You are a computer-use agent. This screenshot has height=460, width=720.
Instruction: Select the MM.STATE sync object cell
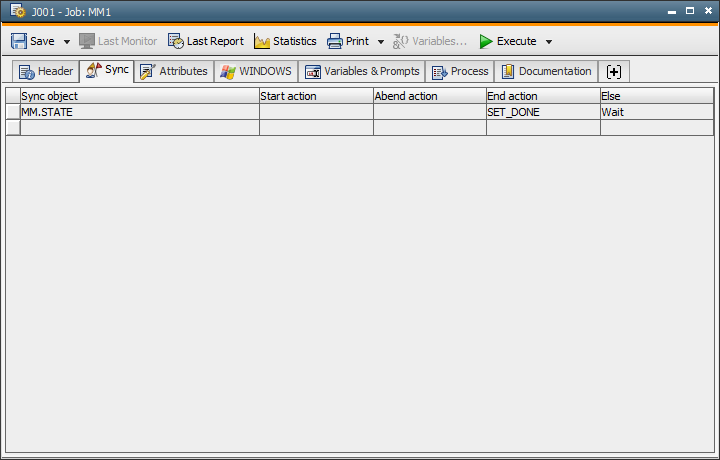point(140,112)
